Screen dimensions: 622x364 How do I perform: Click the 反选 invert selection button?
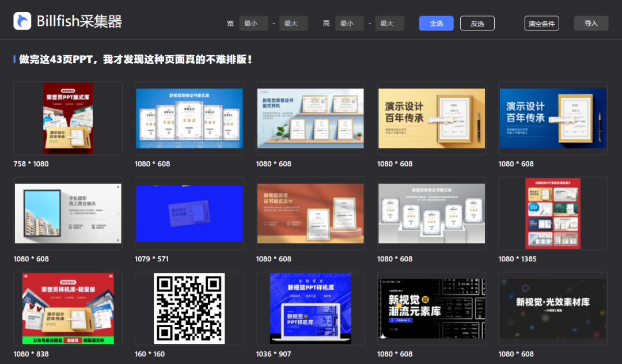(477, 24)
